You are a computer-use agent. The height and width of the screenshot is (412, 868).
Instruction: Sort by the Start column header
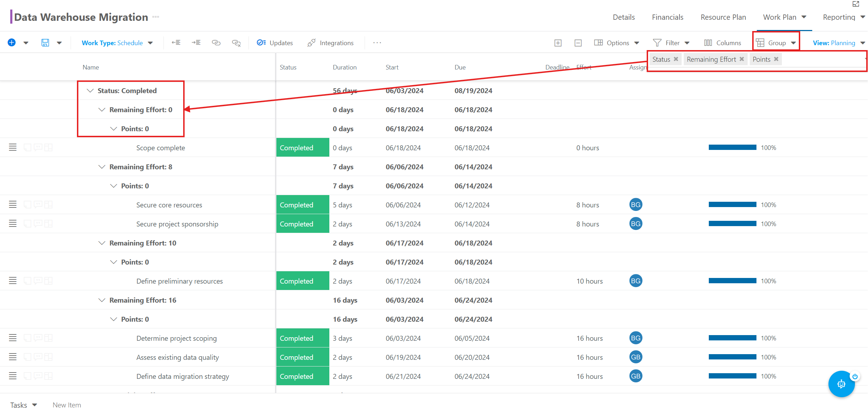click(x=392, y=67)
